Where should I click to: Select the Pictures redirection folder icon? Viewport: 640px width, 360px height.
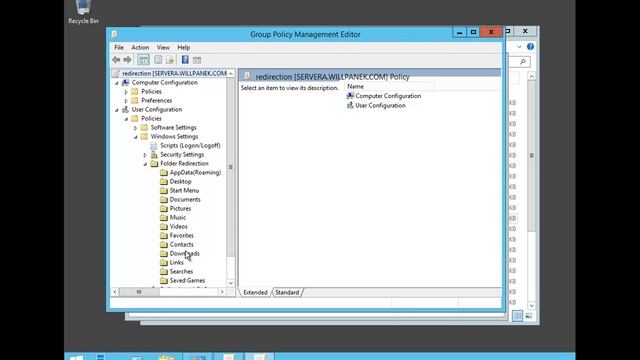click(x=164, y=209)
